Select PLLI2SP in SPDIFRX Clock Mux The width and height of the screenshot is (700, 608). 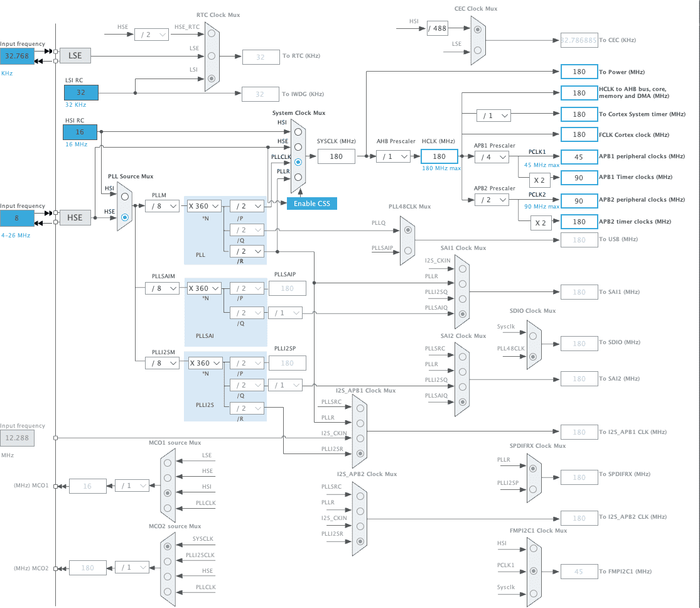point(533,490)
